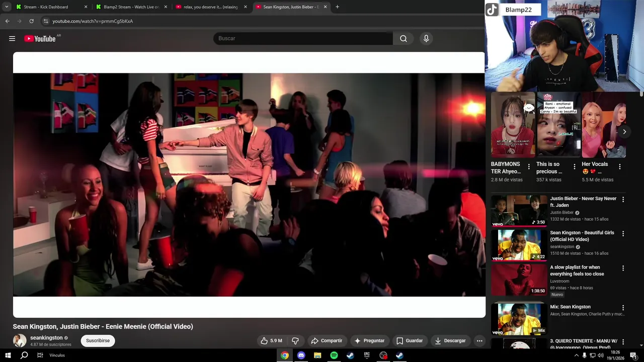
Task: Download the video with Descargar
Action: coord(450,341)
